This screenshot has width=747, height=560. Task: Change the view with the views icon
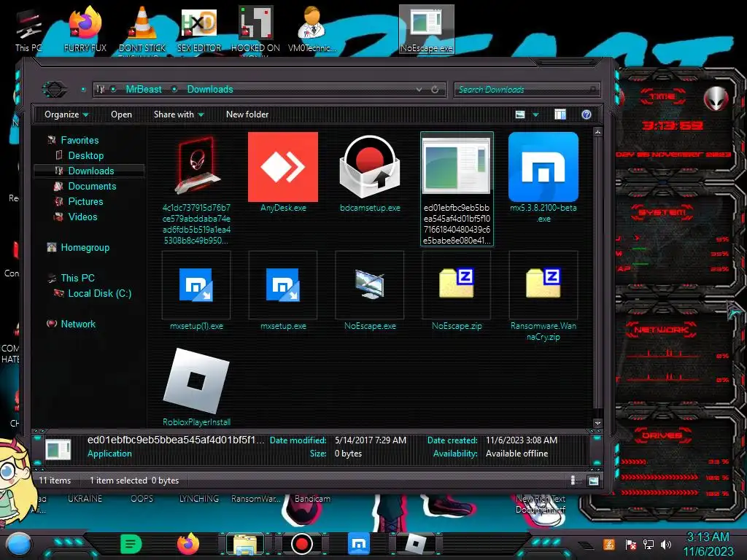(x=520, y=114)
